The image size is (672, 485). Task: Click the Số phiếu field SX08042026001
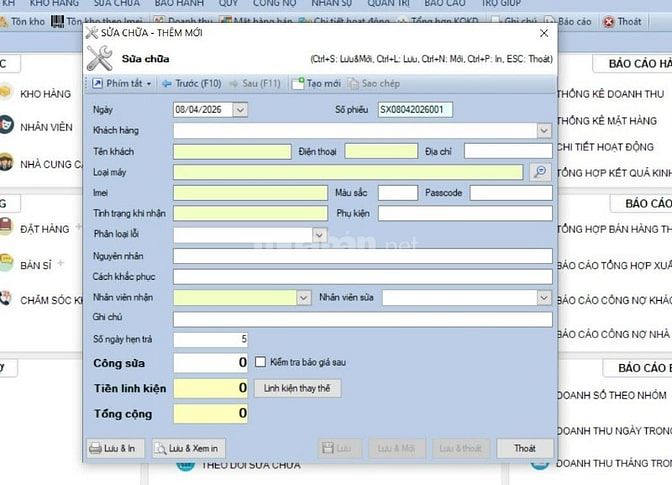(x=415, y=110)
